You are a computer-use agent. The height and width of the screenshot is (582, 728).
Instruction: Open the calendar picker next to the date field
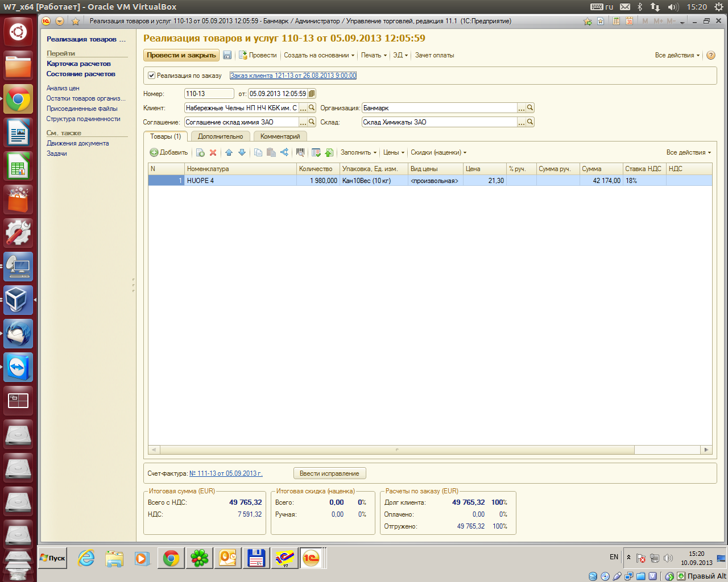[312, 94]
